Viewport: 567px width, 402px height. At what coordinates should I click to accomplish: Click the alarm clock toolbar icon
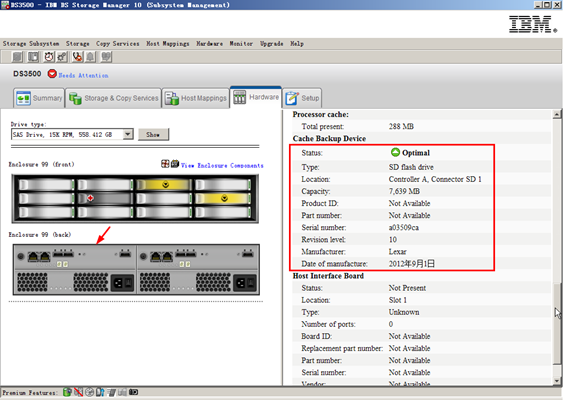pos(49,57)
